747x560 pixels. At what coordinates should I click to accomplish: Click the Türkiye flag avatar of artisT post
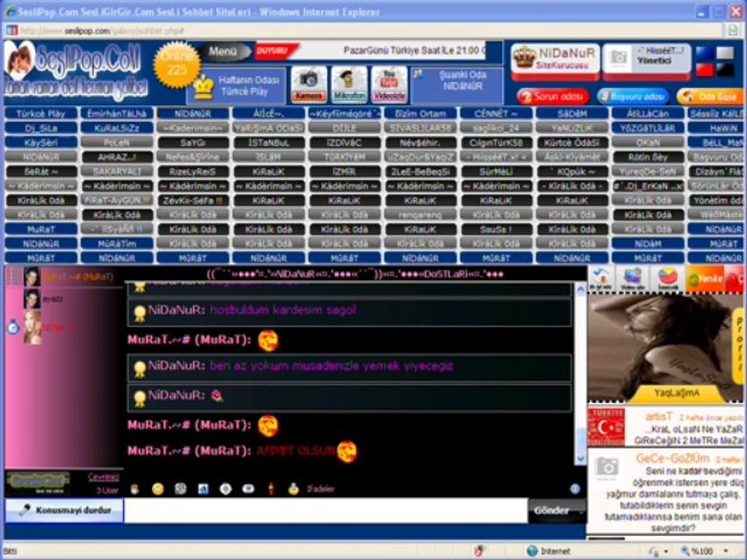pyautogui.click(x=606, y=427)
